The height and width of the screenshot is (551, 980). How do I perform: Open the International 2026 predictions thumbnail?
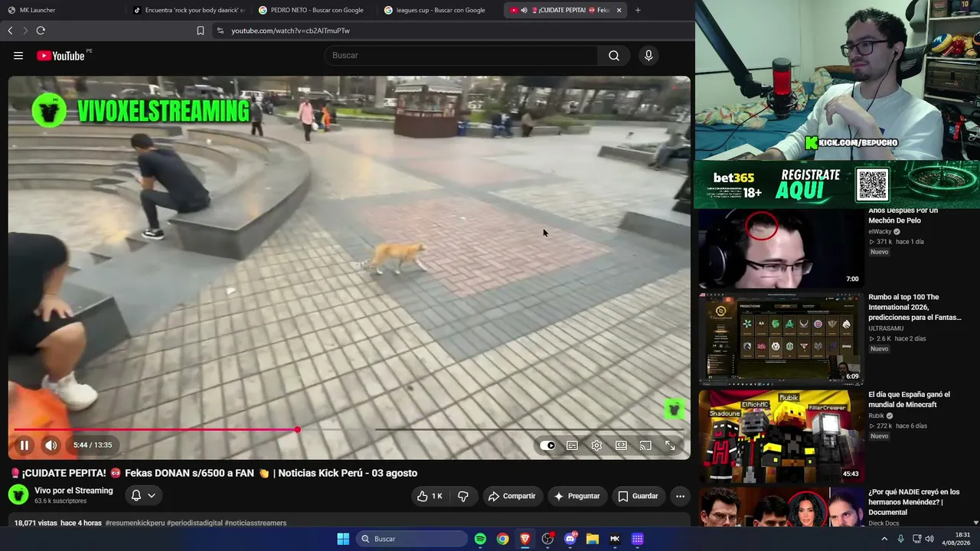click(x=780, y=338)
